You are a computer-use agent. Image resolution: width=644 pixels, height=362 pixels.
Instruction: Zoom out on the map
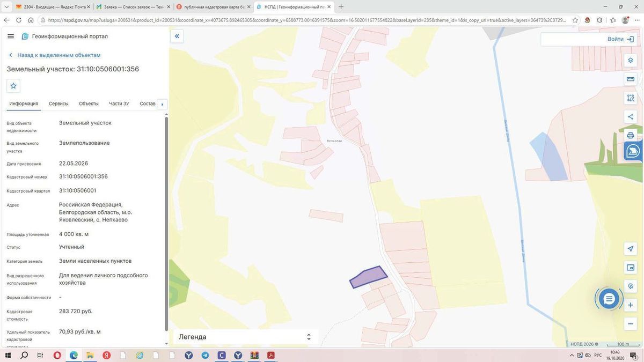pos(631,324)
